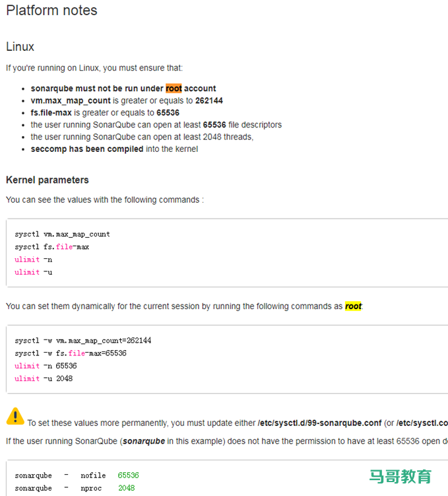Click bullet about 65536 file descriptors

156,125
